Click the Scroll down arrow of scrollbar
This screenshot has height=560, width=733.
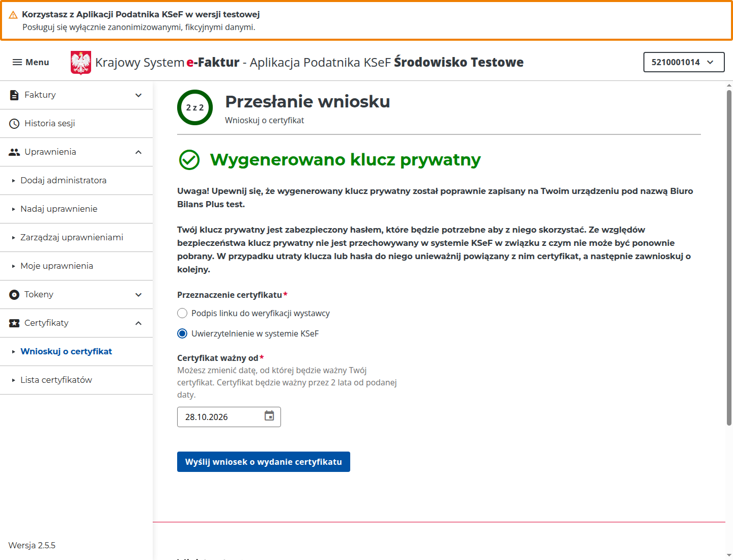(729, 555)
